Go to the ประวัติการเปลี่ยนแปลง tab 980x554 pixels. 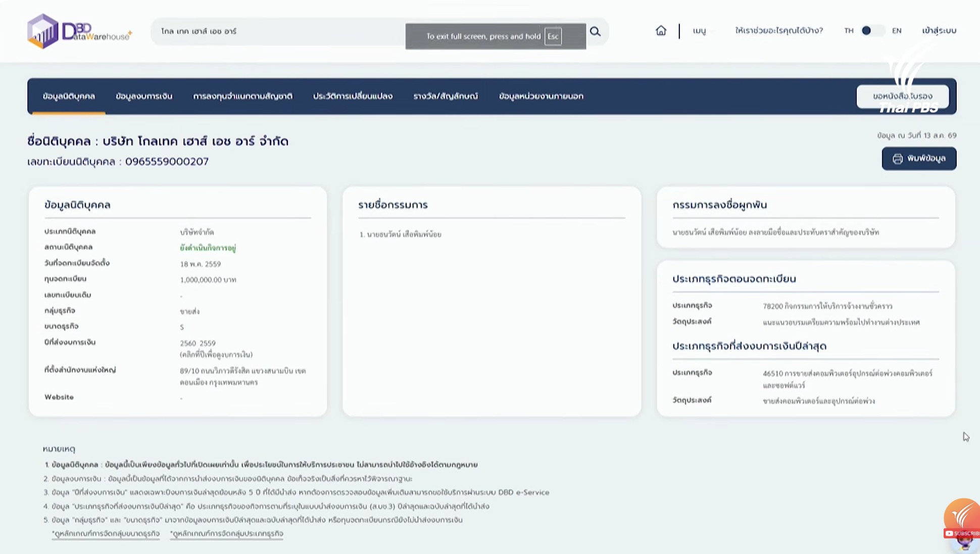[353, 96]
